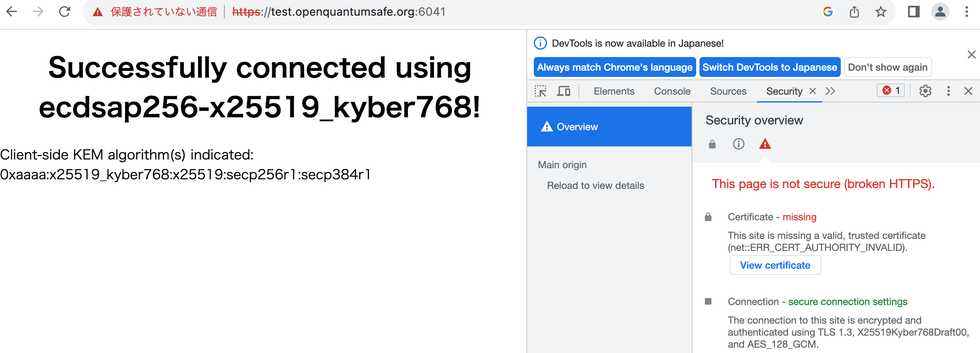Viewport: 980px width, 353px height.
Task: Open Chrome three-dot menu
Action: pos(966,12)
